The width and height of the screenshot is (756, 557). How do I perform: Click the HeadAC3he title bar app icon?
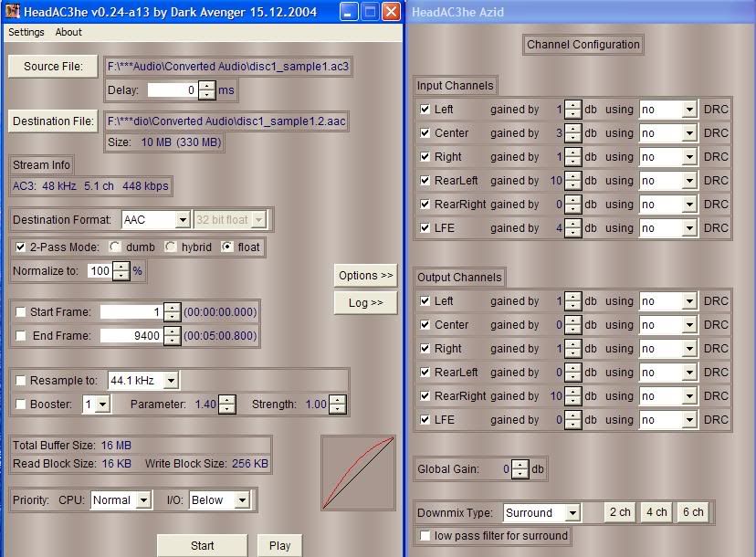[x=13, y=11]
